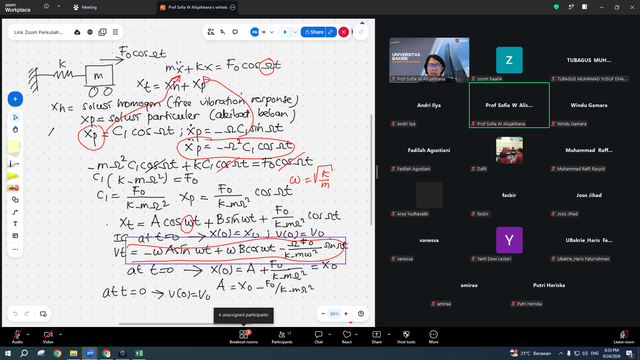The width and height of the screenshot is (640, 360).
Task: Pick the hand pan tool
Action: (x=15, y=130)
